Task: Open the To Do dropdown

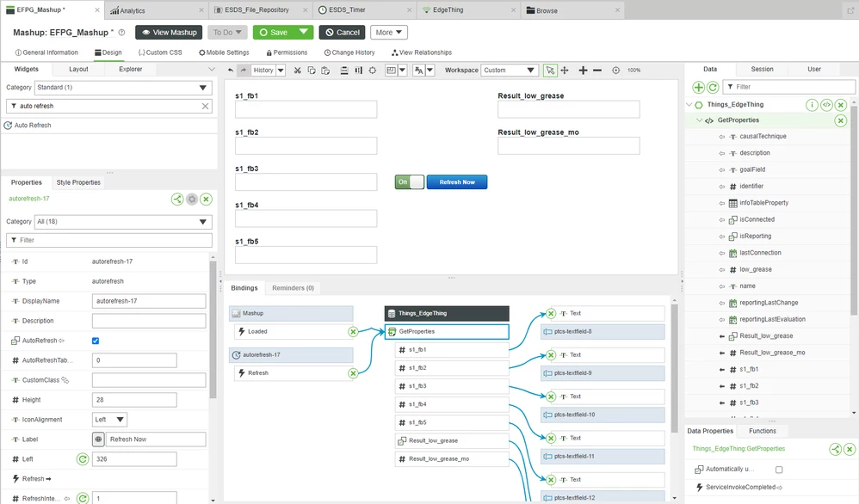Action: 228,33
